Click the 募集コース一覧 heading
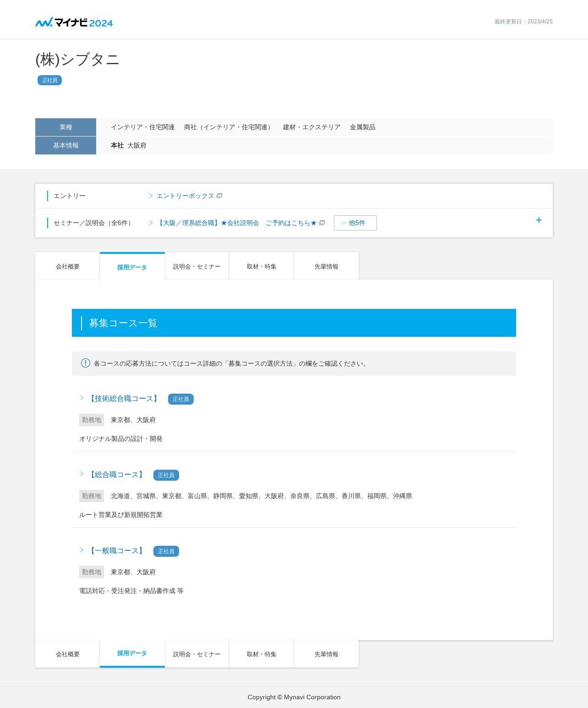The image size is (588, 708). (123, 323)
